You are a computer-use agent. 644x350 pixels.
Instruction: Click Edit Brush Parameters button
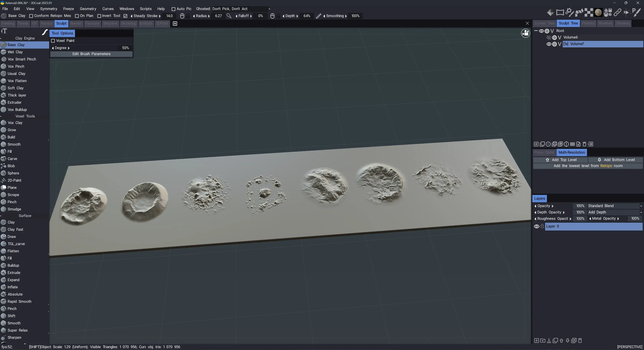(x=91, y=54)
